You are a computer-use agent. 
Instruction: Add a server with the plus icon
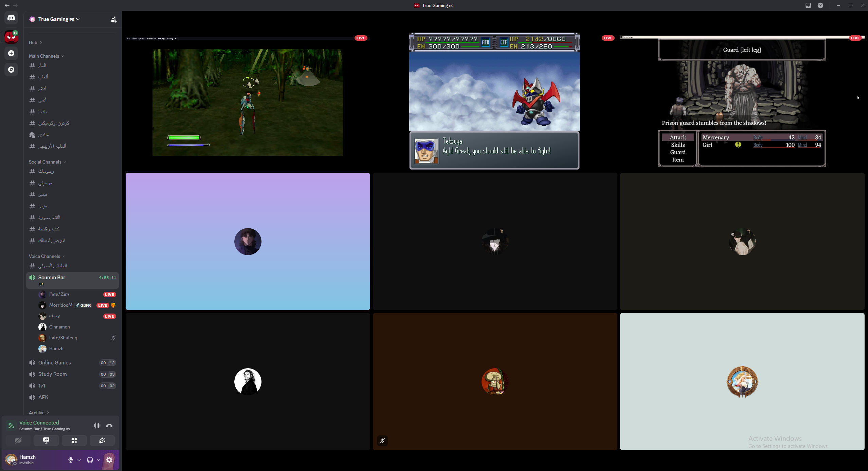pos(11,53)
